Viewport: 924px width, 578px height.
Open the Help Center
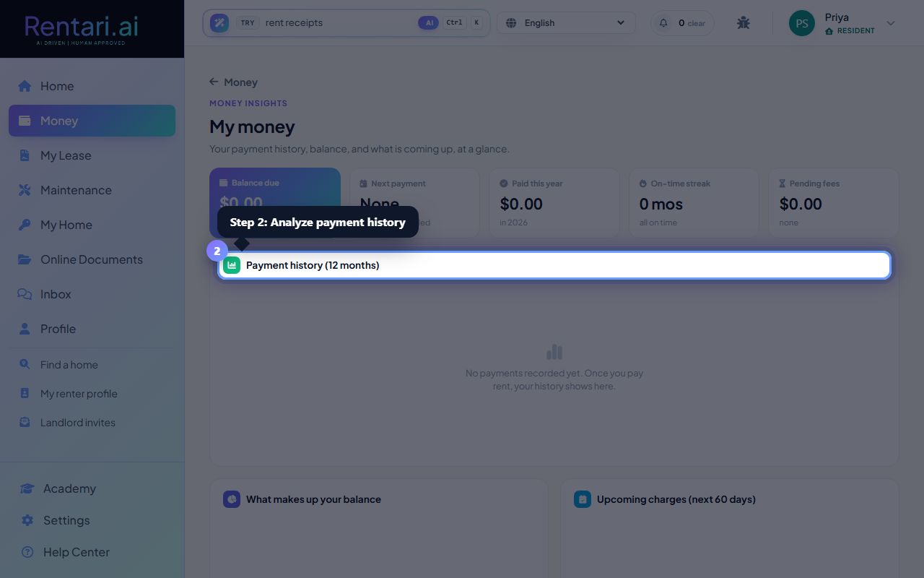pos(92,552)
